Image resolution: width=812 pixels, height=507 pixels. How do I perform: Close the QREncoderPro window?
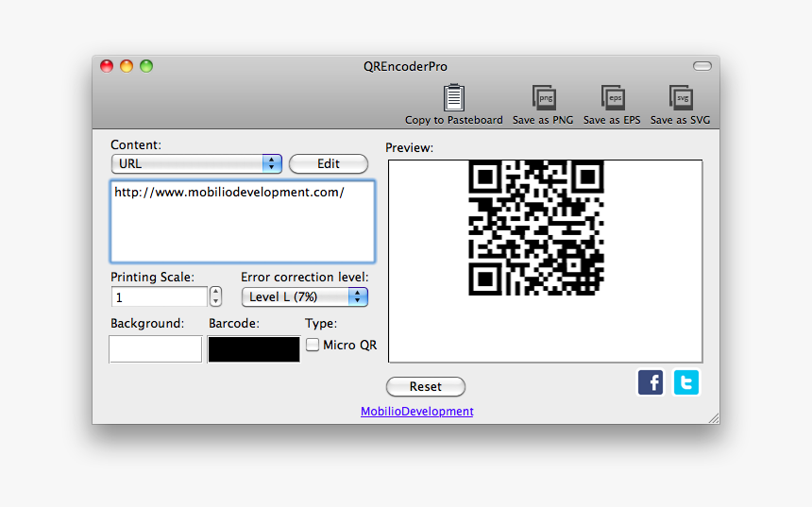(x=107, y=66)
